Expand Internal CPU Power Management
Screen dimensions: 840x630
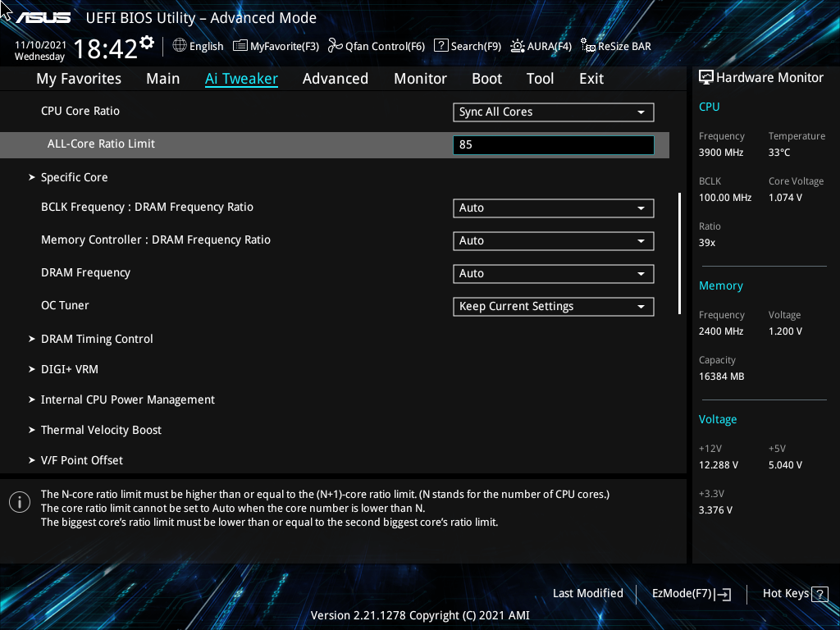click(x=127, y=399)
